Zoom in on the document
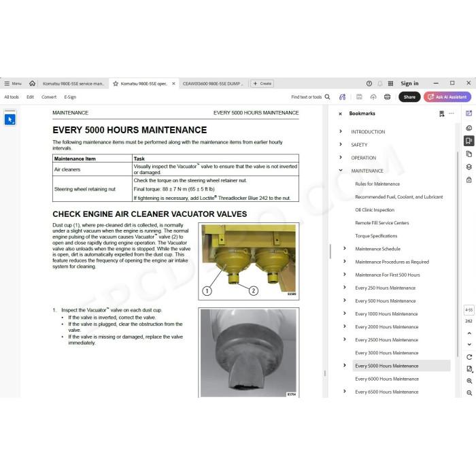The height and width of the screenshot is (476, 476). click(469, 381)
